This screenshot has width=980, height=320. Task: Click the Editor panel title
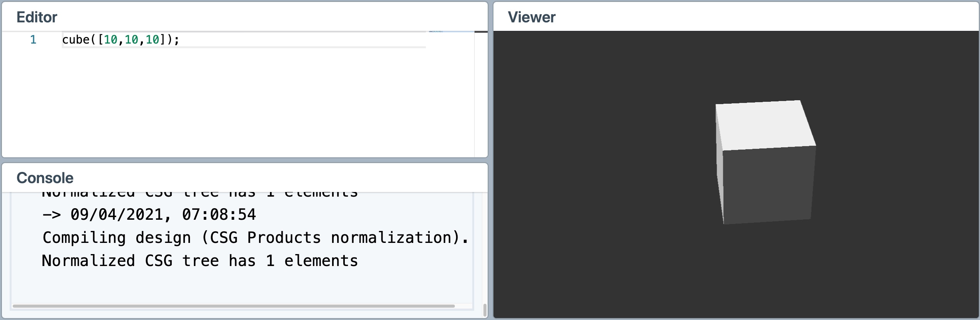[37, 17]
